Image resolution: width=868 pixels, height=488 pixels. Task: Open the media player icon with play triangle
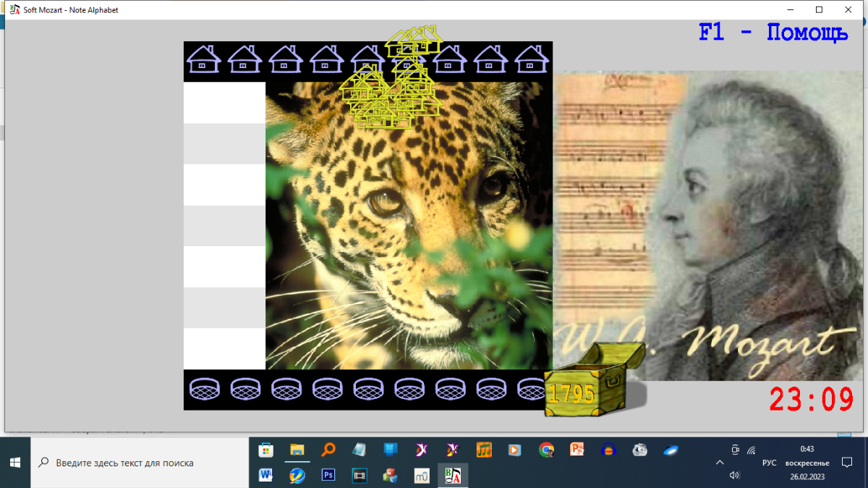tap(514, 450)
